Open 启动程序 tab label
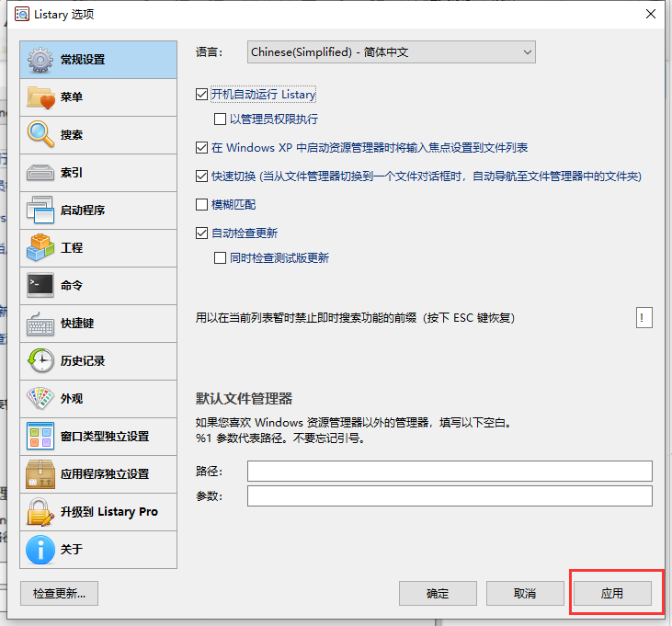This screenshot has width=672, height=626. tap(83, 211)
